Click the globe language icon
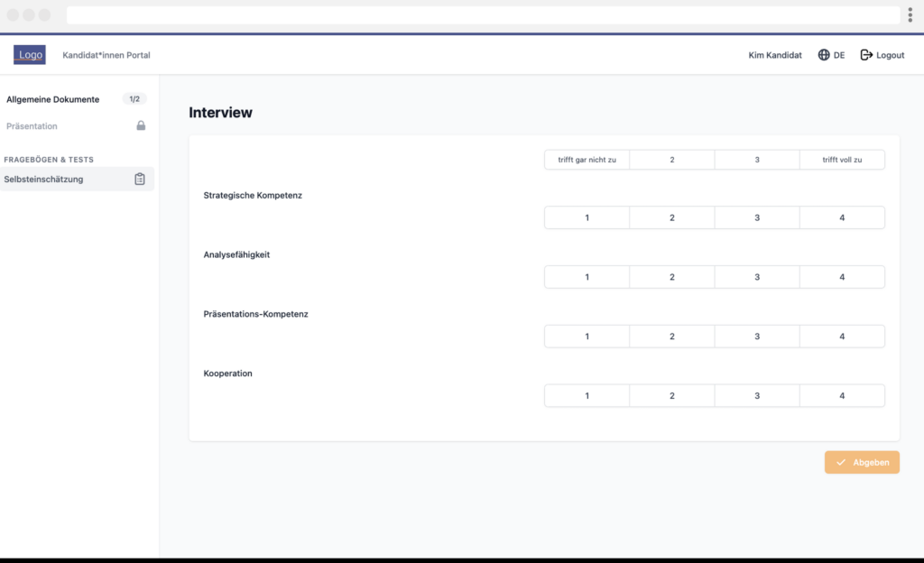This screenshot has width=924, height=563. (x=824, y=55)
